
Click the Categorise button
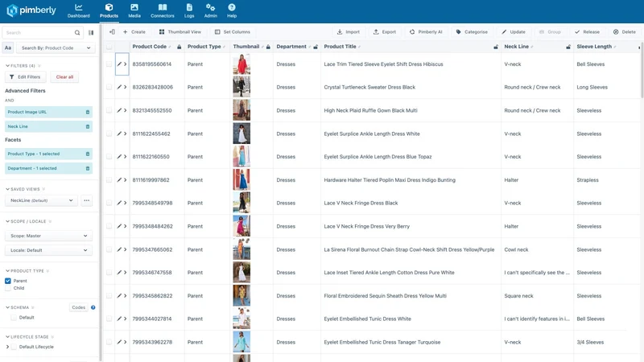coord(472,31)
